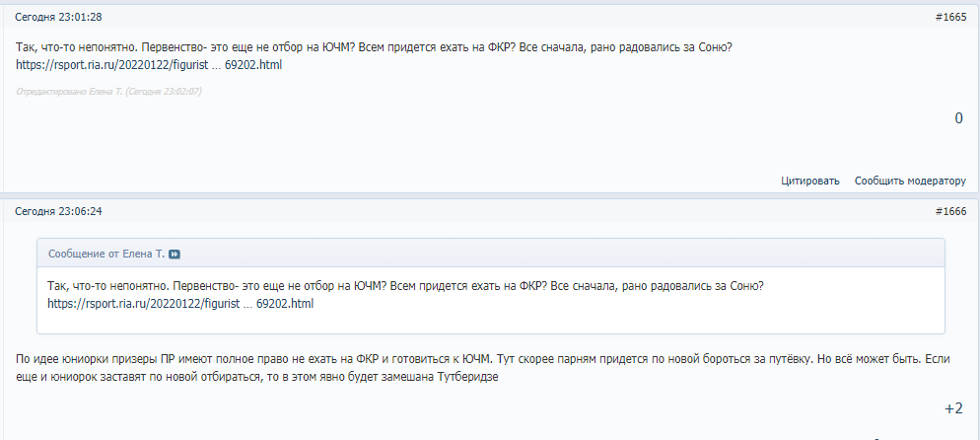Click the 0 rating of post #1665
The width and height of the screenshot is (980, 440).
[958, 118]
